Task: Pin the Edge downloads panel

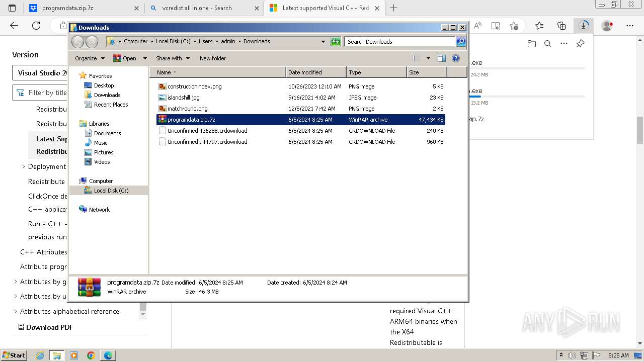Action: click(580, 44)
